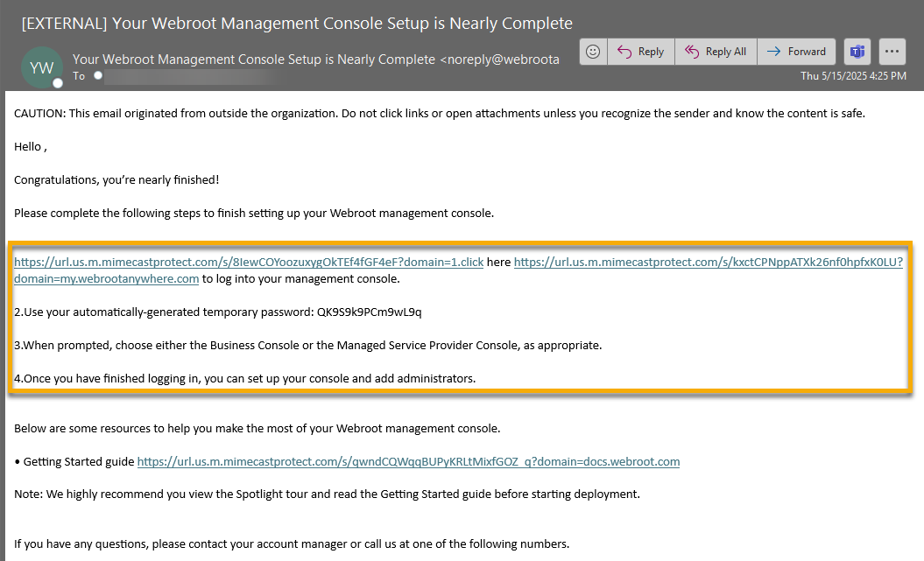924x561 pixels.
Task: Open the Getting Started guide link
Action: click(408, 461)
